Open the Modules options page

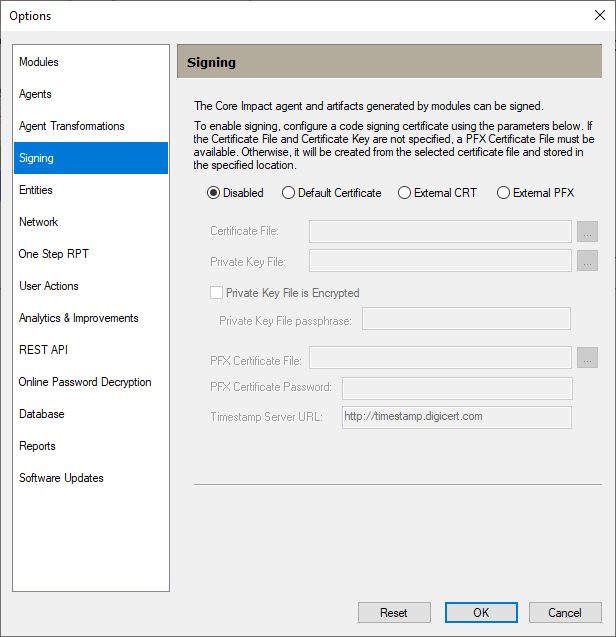tap(39, 62)
